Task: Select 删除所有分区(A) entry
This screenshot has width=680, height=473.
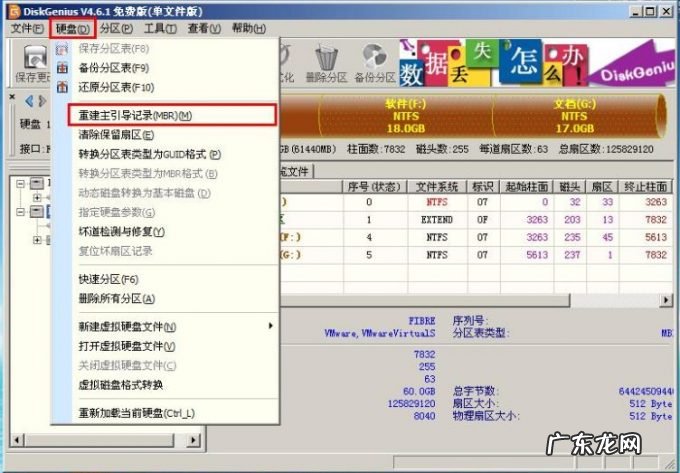Action: 116,299
